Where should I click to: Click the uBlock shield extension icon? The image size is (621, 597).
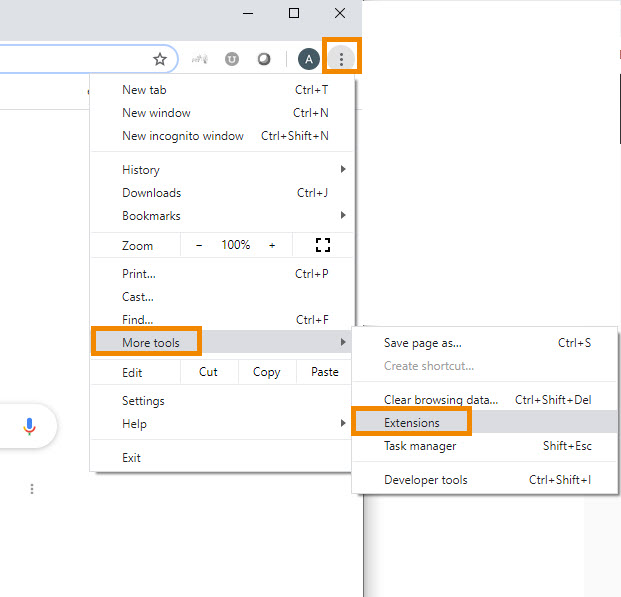tap(232, 59)
